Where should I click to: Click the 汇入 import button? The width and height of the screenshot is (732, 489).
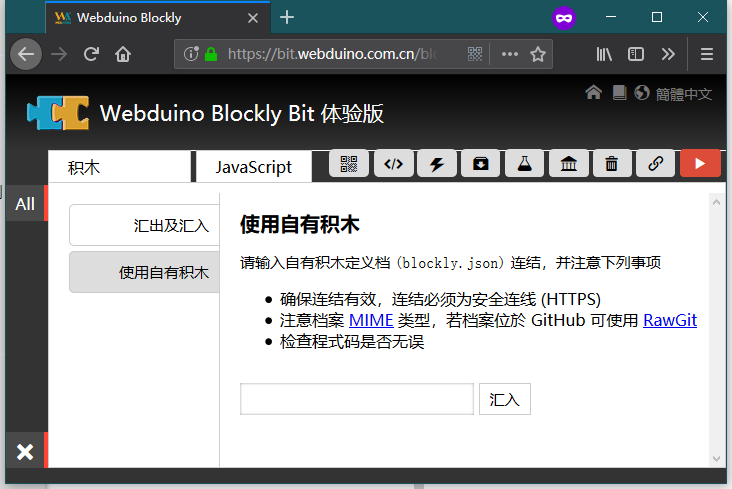pos(505,399)
